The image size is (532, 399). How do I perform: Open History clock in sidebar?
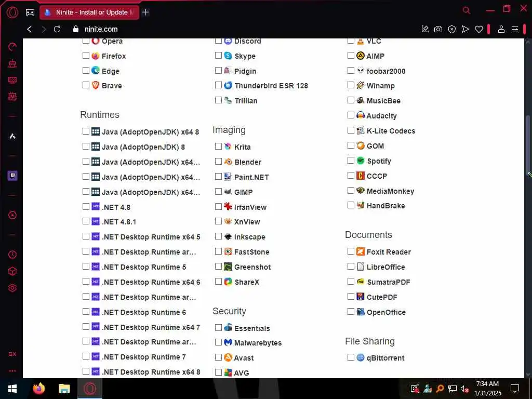(12, 255)
